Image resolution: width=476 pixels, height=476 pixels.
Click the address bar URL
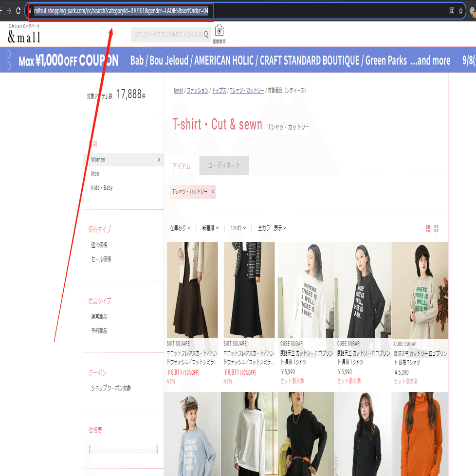(x=121, y=11)
